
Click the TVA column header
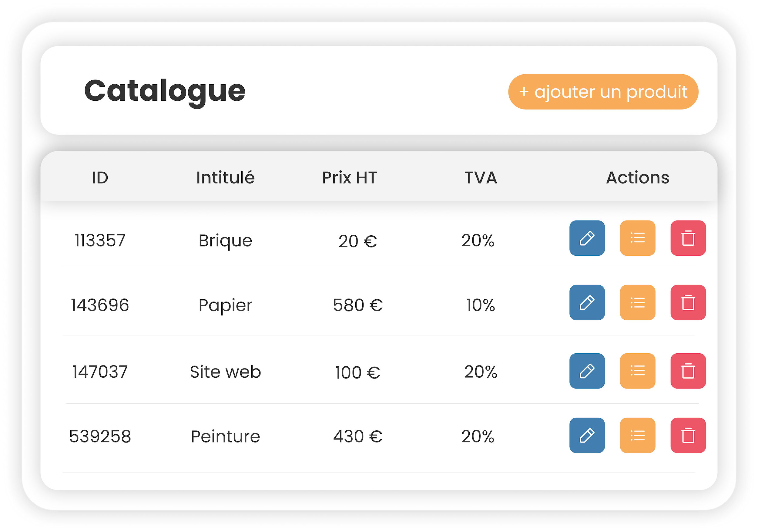click(481, 178)
